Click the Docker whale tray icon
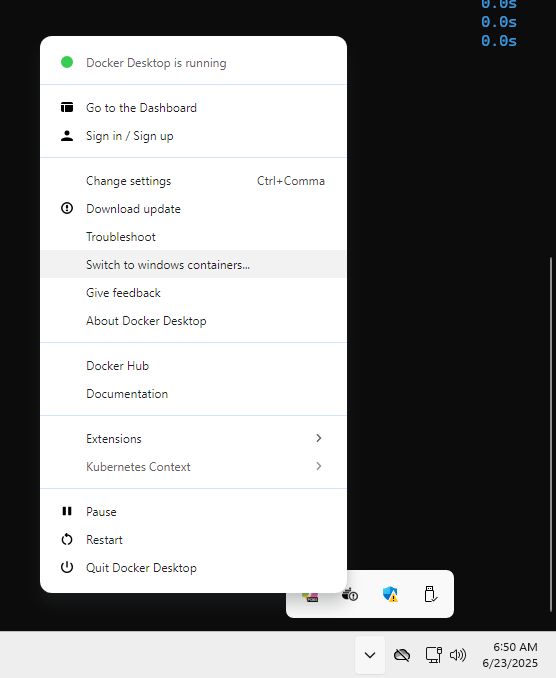Screen dimensions: 556x678 (349, 594)
